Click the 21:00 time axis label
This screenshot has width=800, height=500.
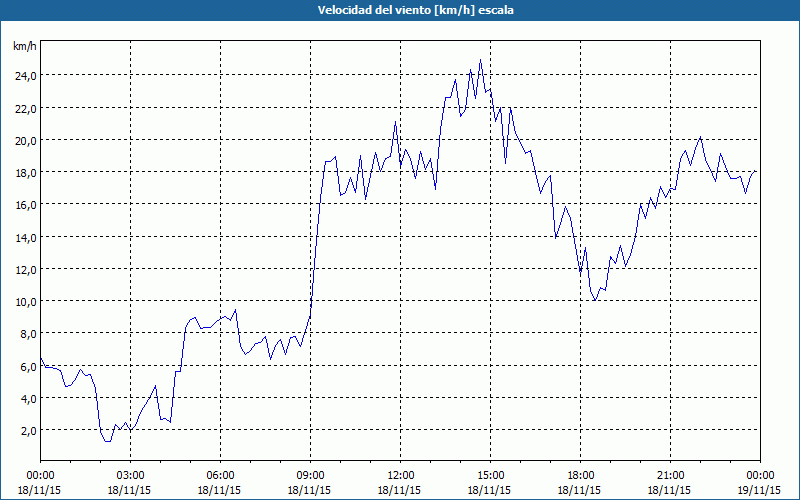670,476
